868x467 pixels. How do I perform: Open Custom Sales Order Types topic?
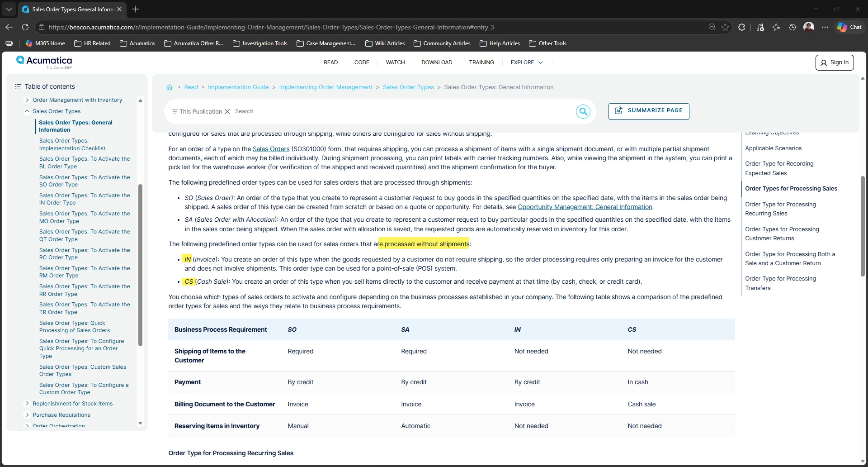point(83,371)
